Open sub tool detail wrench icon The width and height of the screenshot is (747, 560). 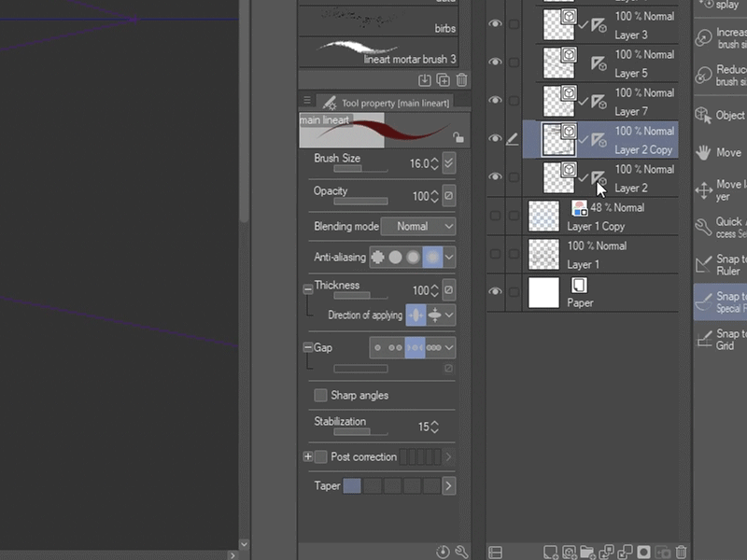(461, 553)
